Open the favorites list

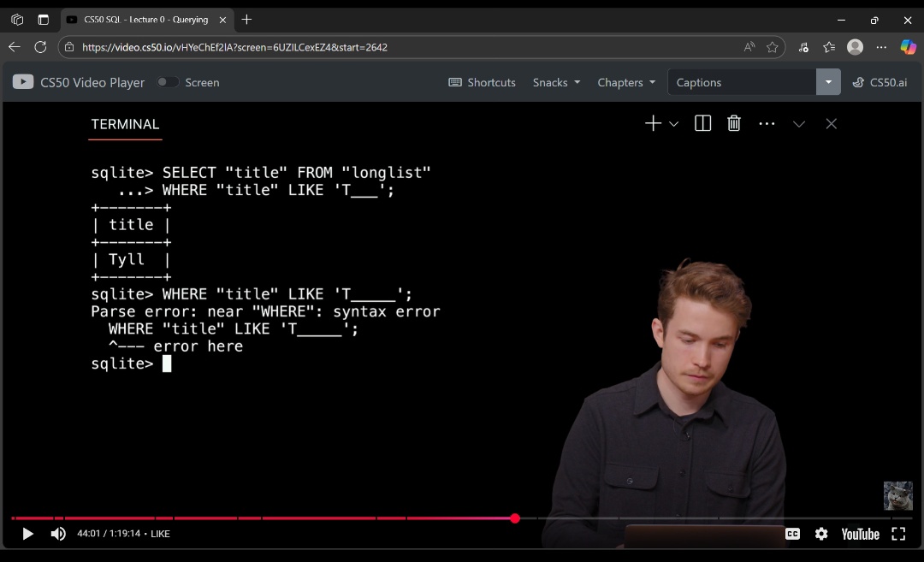tap(829, 47)
